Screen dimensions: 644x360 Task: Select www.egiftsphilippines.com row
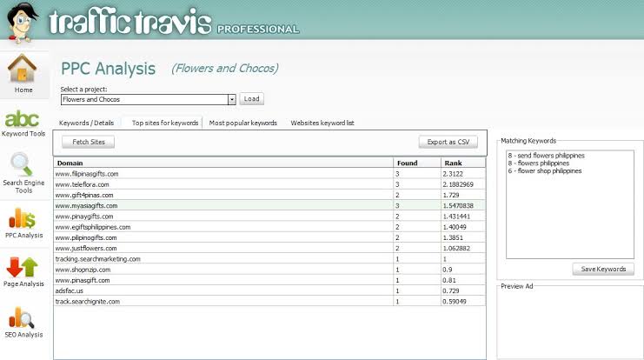click(x=269, y=227)
